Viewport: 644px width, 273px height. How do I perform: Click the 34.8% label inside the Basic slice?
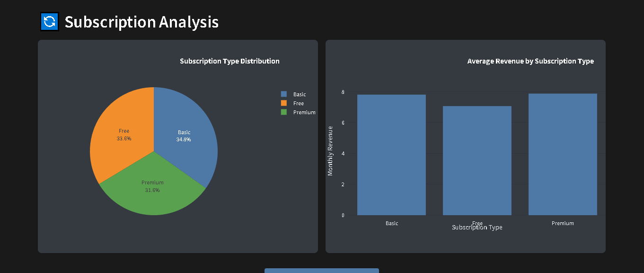pyautogui.click(x=184, y=139)
